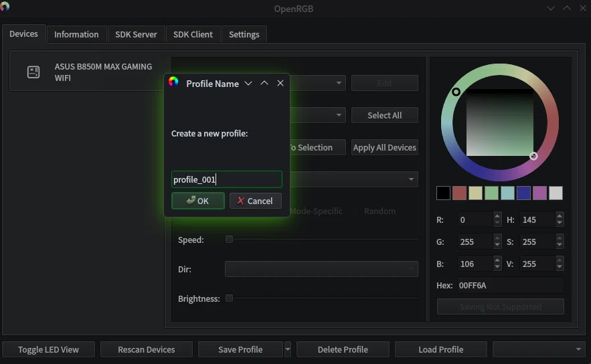Increase the R value with up arrow

(x=497, y=216)
